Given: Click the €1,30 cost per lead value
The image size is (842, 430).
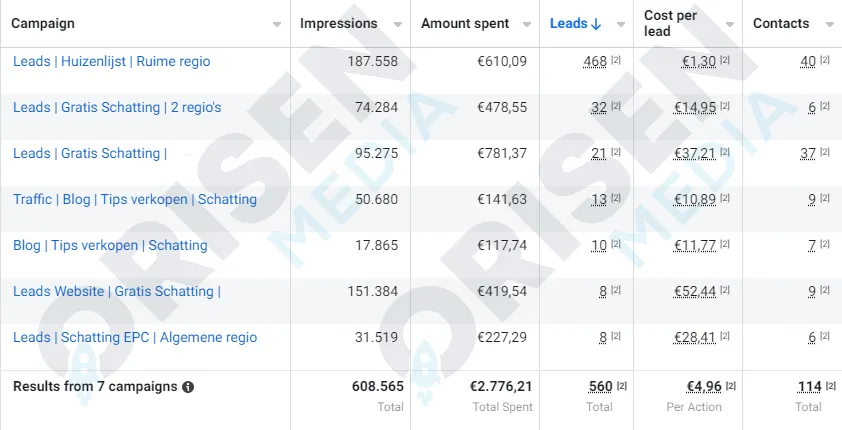Looking at the screenshot, I should click(699, 62).
